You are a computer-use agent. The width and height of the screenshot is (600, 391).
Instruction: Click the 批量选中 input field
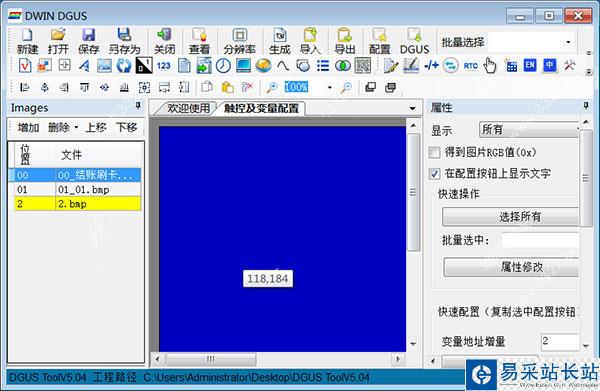pyautogui.click(x=540, y=241)
